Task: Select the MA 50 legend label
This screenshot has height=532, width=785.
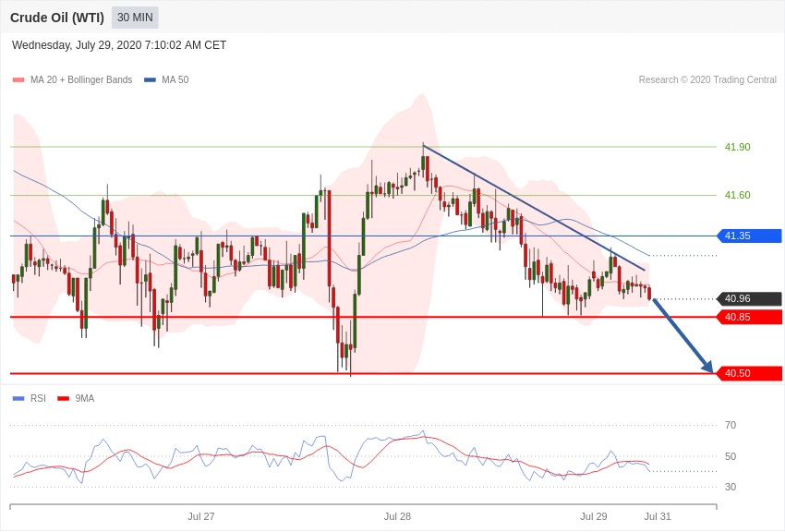Action: click(x=175, y=79)
